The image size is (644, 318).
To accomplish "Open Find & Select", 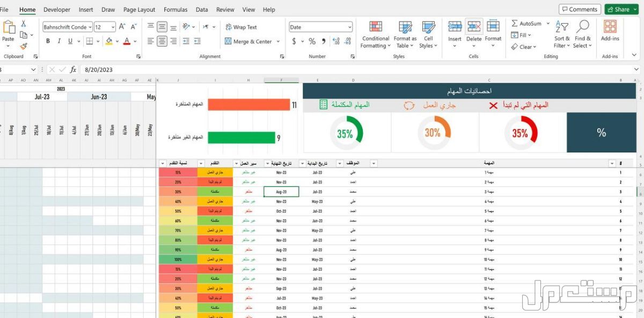I will point(582,34).
